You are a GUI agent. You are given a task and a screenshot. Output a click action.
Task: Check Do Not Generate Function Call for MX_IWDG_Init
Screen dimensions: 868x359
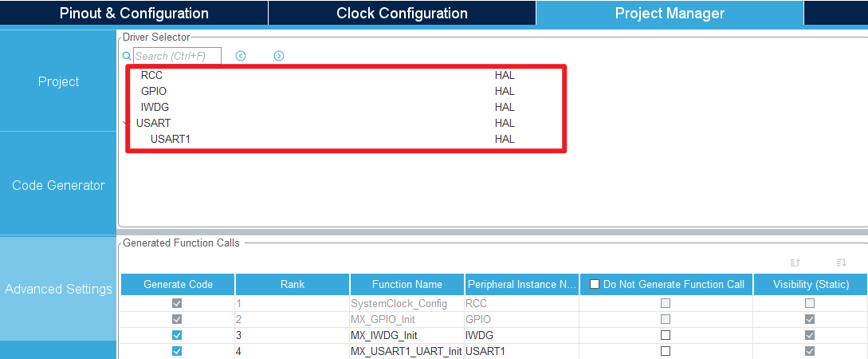666,335
